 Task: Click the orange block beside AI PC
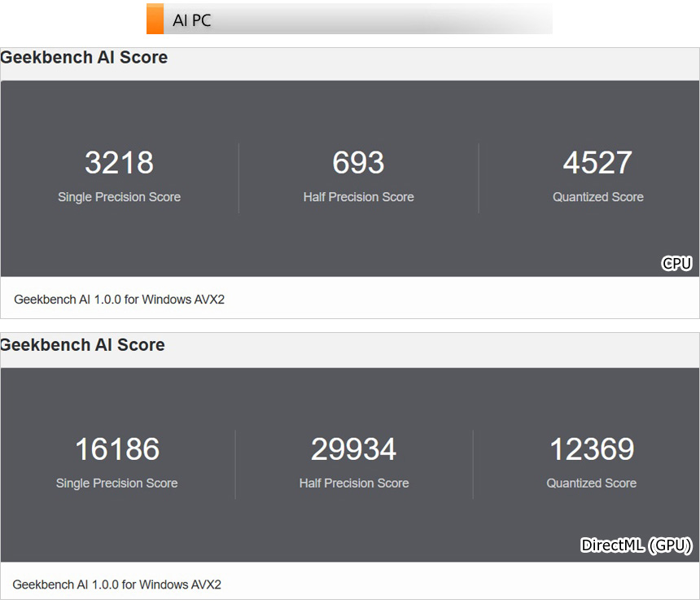click(x=155, y=19)
